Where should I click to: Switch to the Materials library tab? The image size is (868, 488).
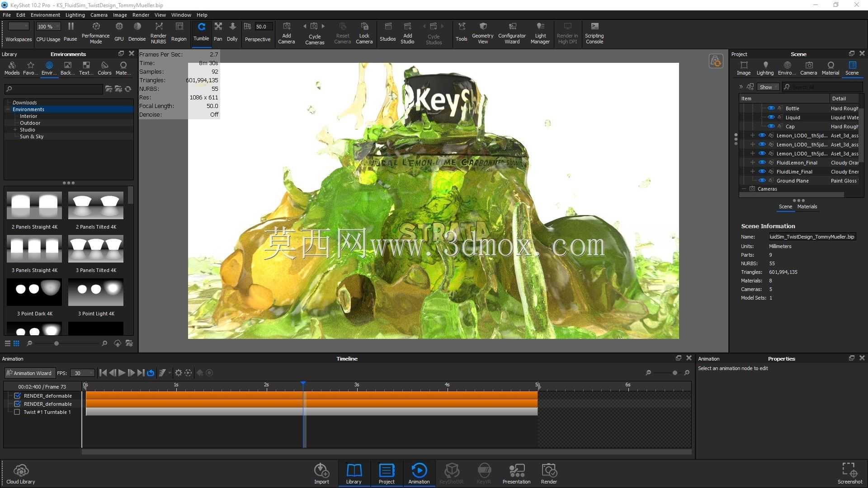[123, 68]
